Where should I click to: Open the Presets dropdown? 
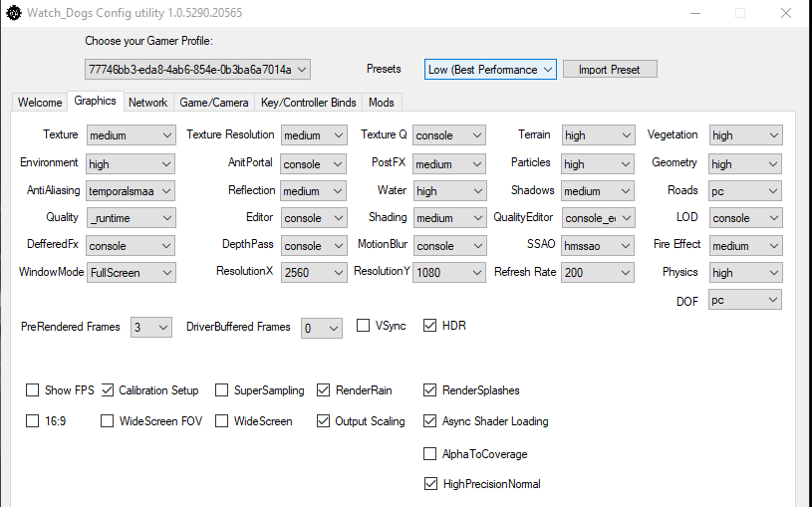490,70
